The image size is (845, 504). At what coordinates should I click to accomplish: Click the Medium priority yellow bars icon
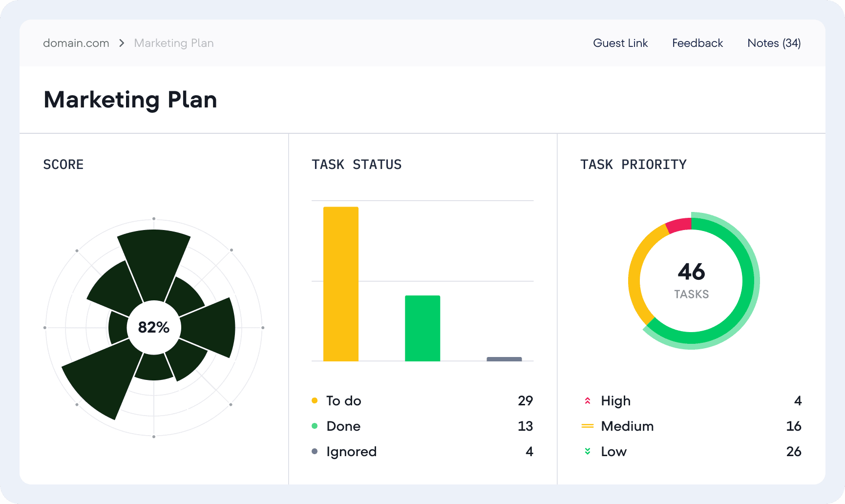tap(588, 426)
